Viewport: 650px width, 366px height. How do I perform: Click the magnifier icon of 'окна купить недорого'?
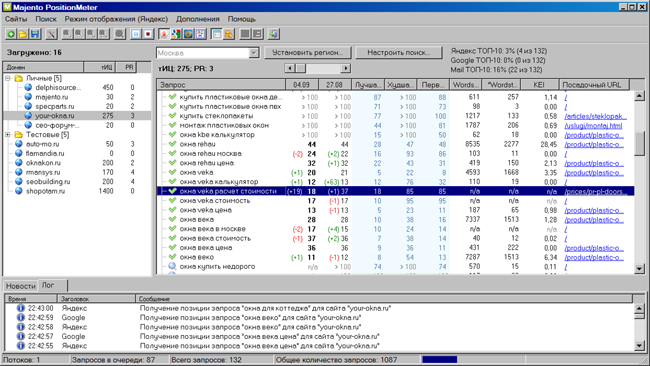tap(172, 266)
